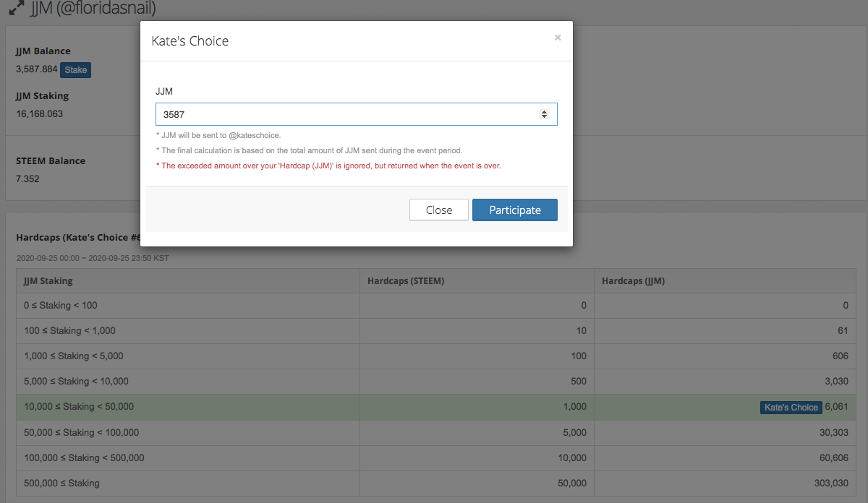This screenshot has height=503, width=868.
Task: Click the 10,000 STEEM hardcap value
Action: coord(572,457)
